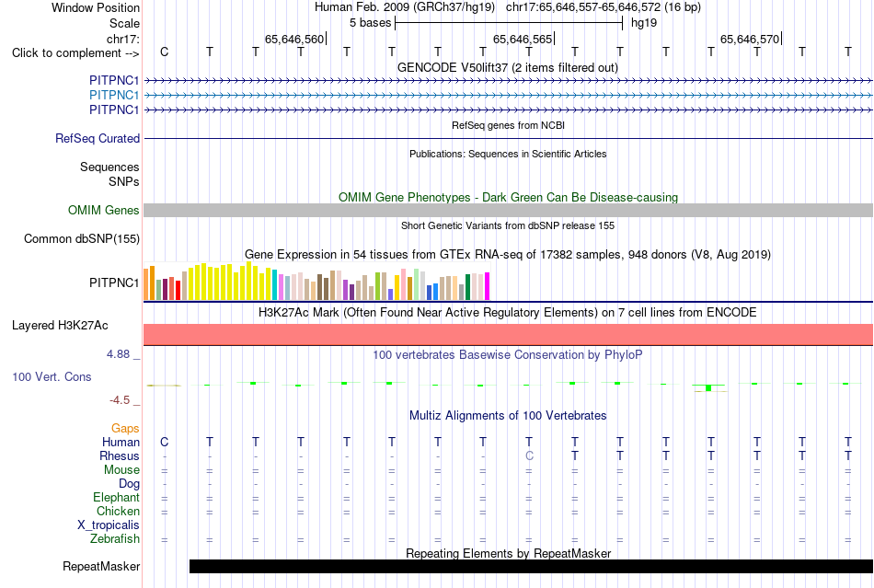
Task: Click the black RepeatMasker element bar
Action: click(x=531, y=566)
